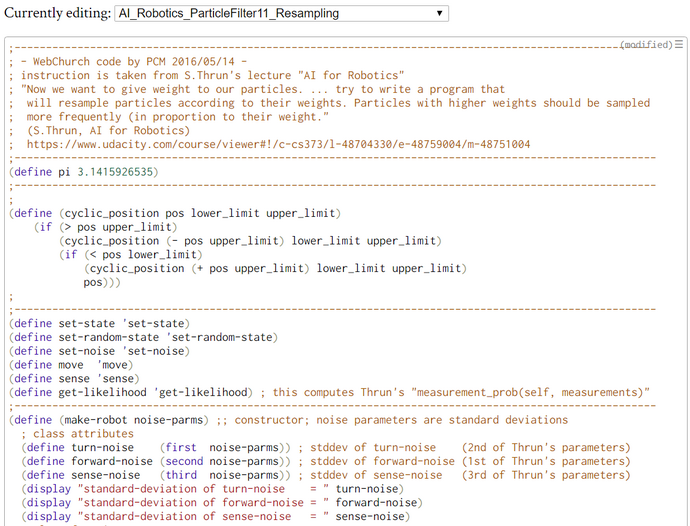Click the "(define set-state 'set-state)" line
Image resolution: width=690 pixels, height=526 pixels.
(x=99, y=324)
